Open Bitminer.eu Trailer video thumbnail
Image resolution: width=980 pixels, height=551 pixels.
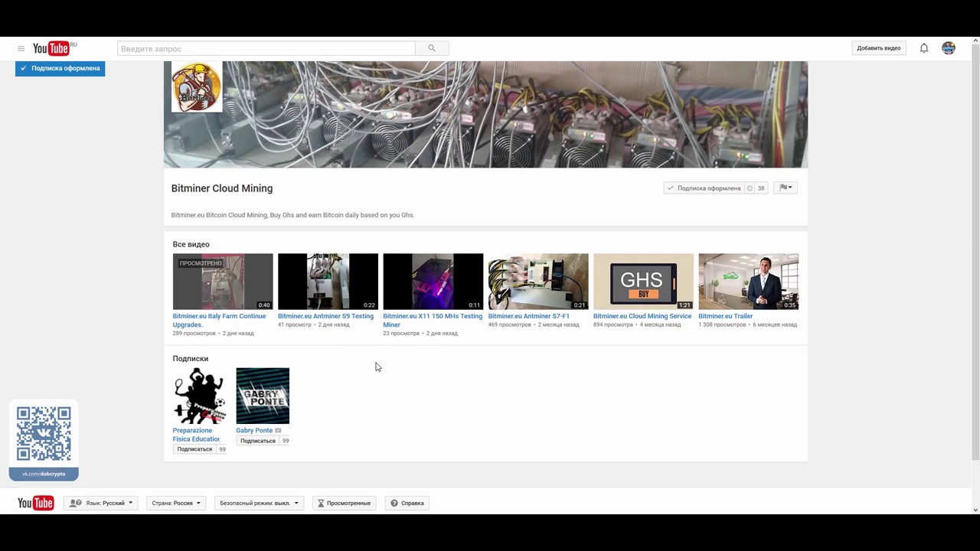pyautogui.click(x=749, y=282)
